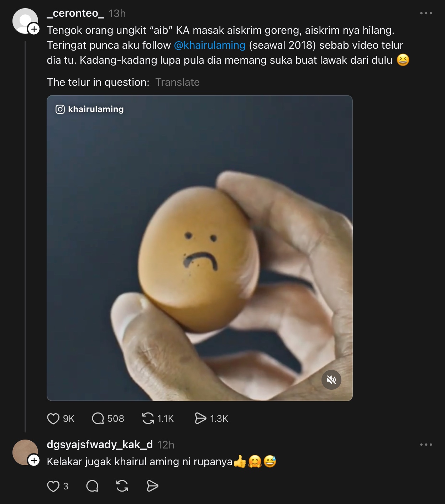This screenshot has height=504, width=445.
Task: Repost the dgsyajsfwady_kak_d reply
Action: (122, 486)
